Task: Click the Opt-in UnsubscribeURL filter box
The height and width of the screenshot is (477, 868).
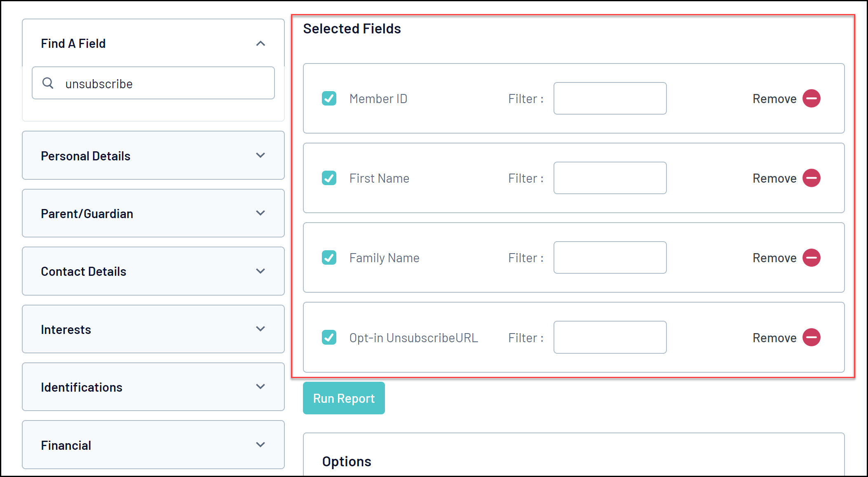Action: pos(610,337)
